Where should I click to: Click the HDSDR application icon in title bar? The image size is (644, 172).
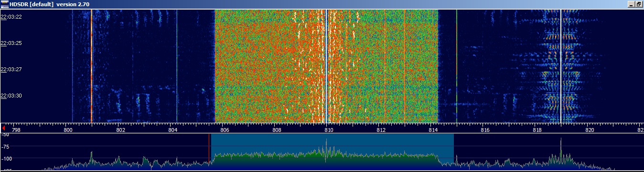pos(4,4)
